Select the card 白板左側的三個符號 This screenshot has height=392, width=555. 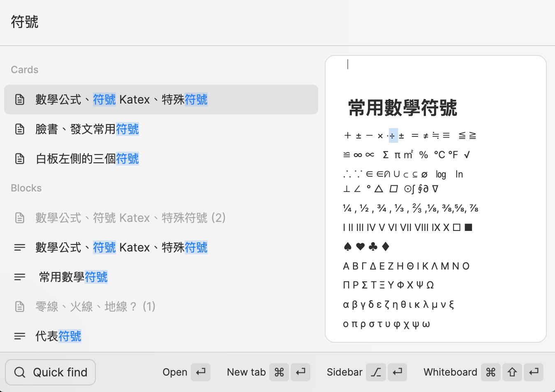pyautogui.click(x=87, y=159)
